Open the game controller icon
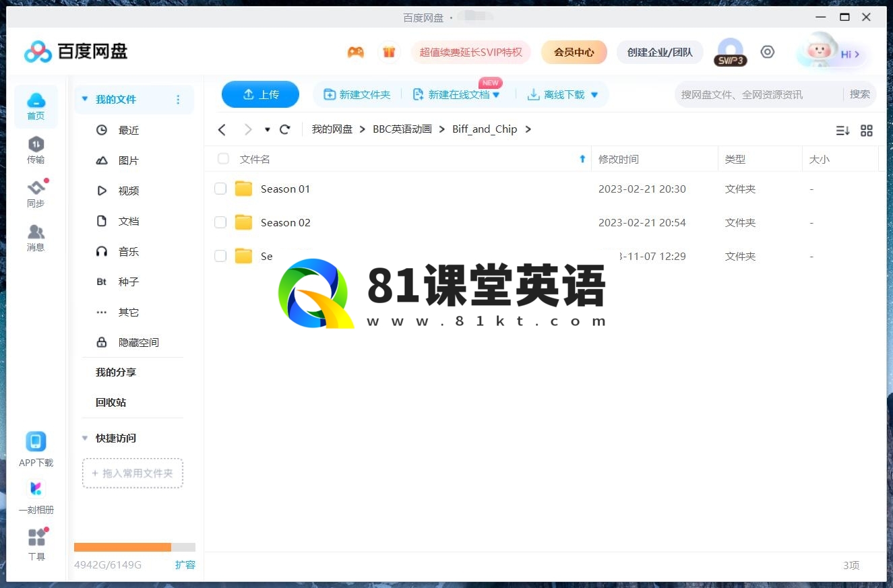The height and width of the screenshot is (588, 893). pos(355,52)
